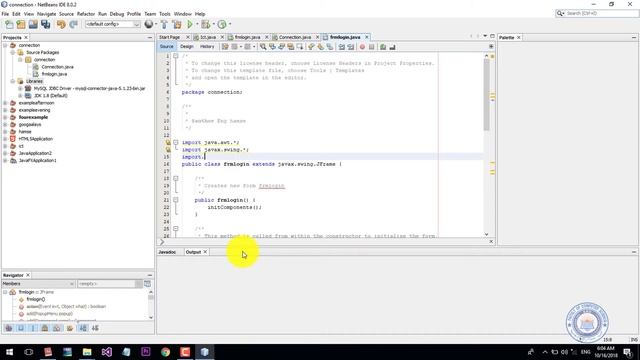This screenshot has width=640, height=360.
Task: Click the New File toolbar icon
Action: click(x=9, y=24)
